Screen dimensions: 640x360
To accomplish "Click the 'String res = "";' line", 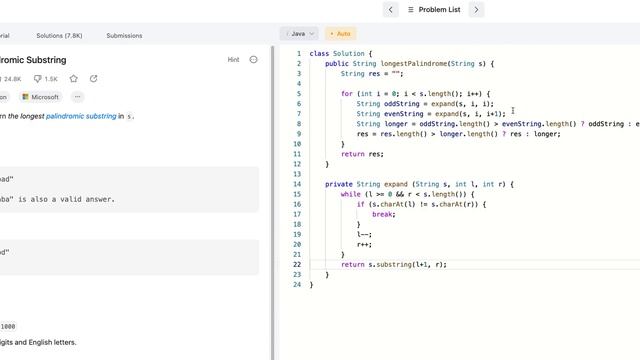I will click(372, 74).
